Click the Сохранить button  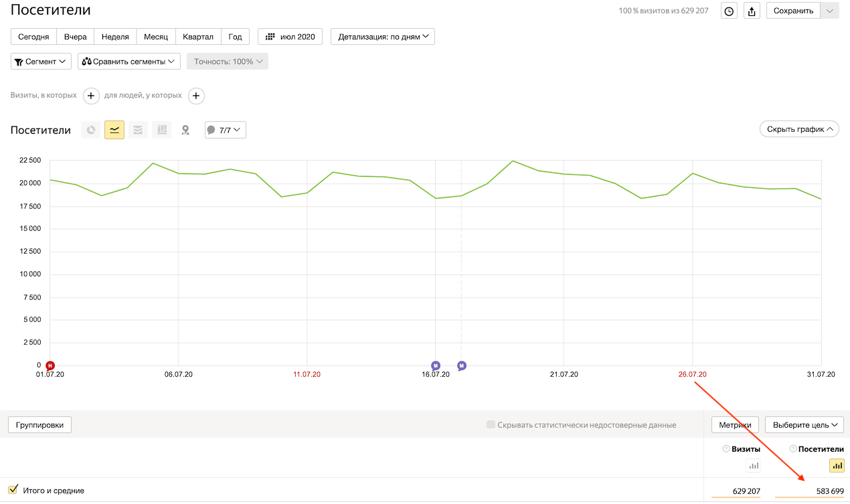(793, 11)
